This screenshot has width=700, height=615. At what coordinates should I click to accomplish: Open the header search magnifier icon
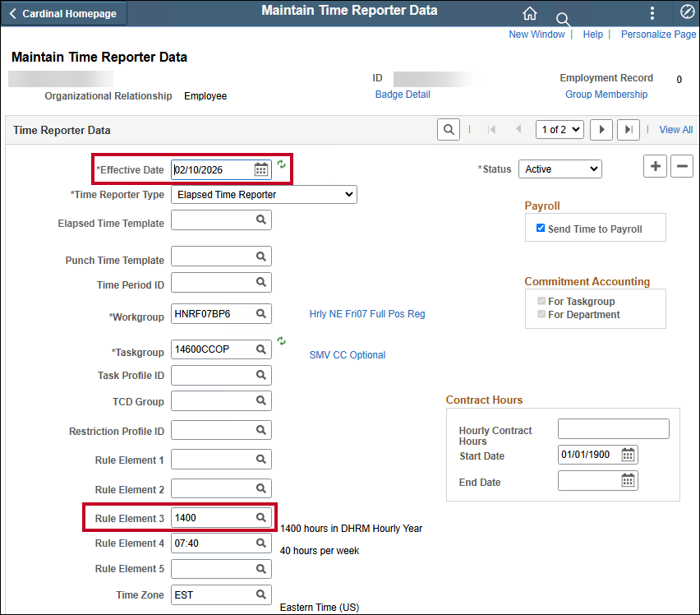pyautogui.click(x=563, y=19)
